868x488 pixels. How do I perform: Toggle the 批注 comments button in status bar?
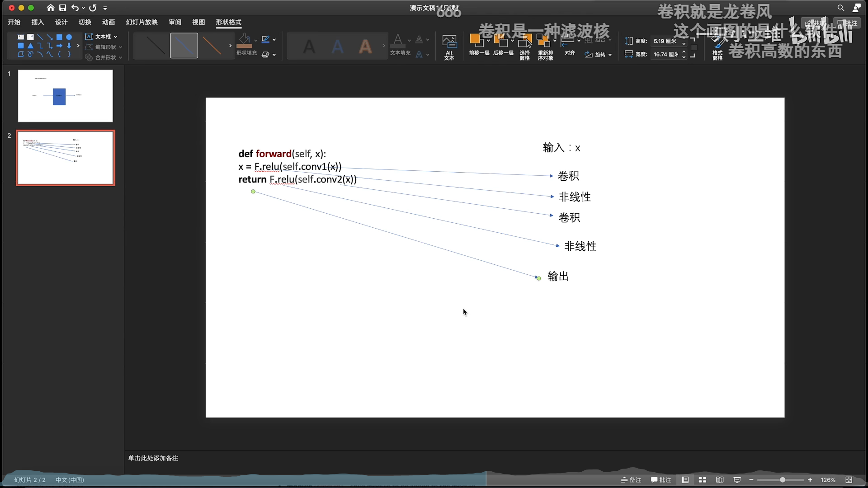[661, 480]
